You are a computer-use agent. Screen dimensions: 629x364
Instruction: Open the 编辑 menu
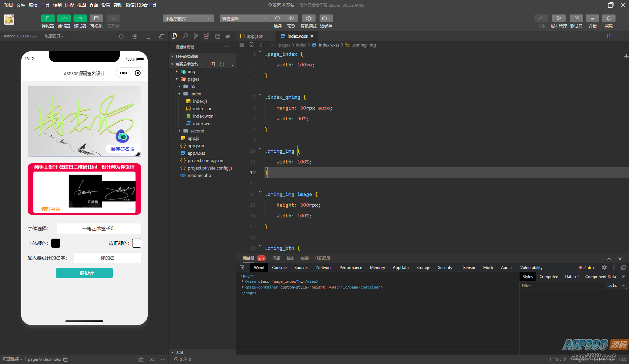[x=33, y=5]
